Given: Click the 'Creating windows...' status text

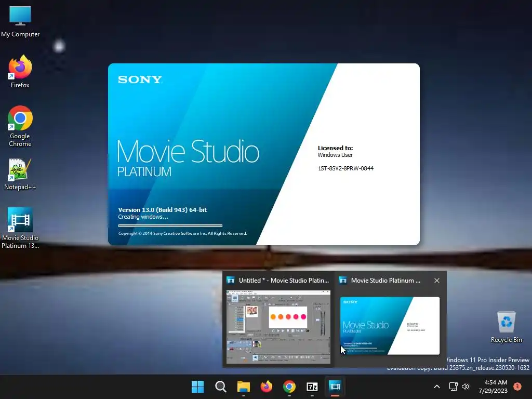Looking at the screenshot, I should click(x=143, y=217).
